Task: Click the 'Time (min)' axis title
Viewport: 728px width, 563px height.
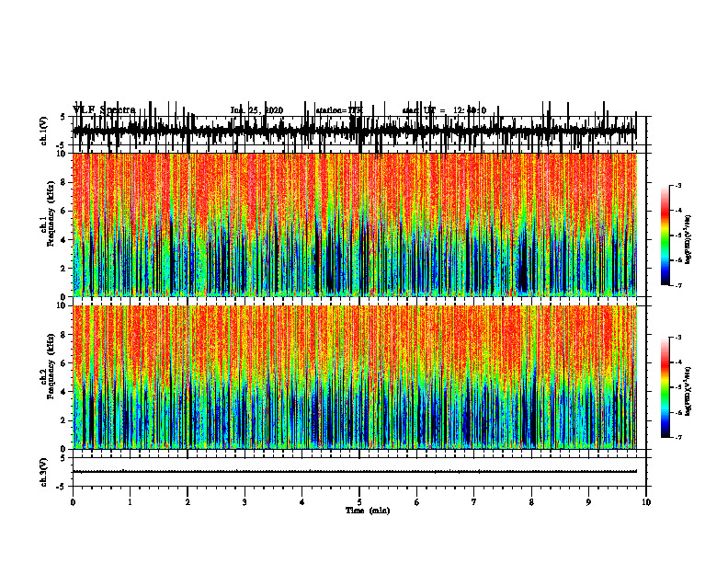Action: pyautogui.click(x=368, y=511)
